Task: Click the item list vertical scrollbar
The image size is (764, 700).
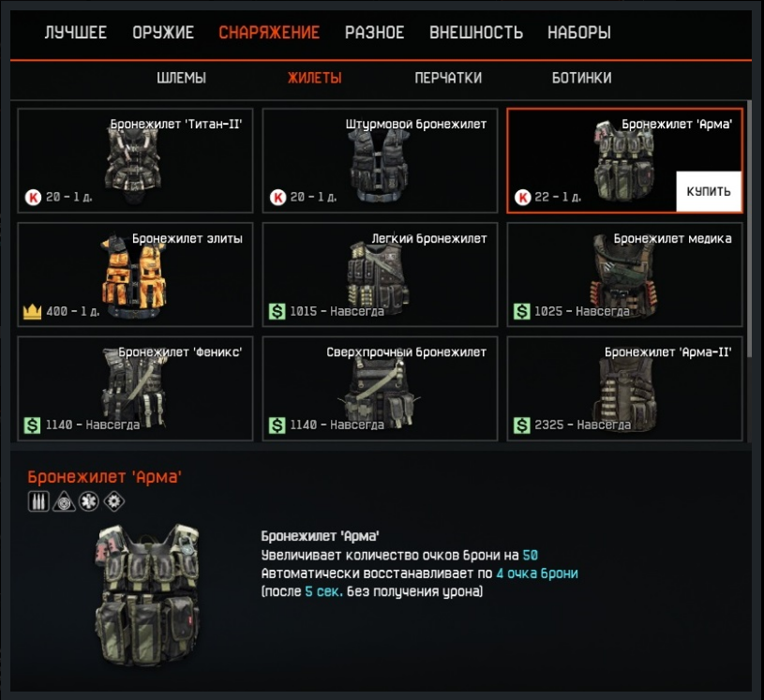Action: (x=749, y=229)
